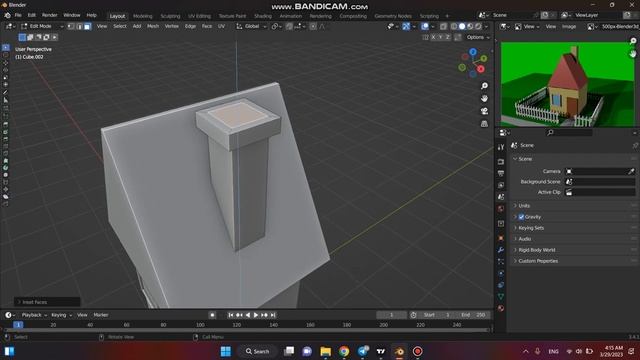The height and width of the screenshot is (360, 640).
Task: Click the Camera eyedropper icon
Action: 631,171
